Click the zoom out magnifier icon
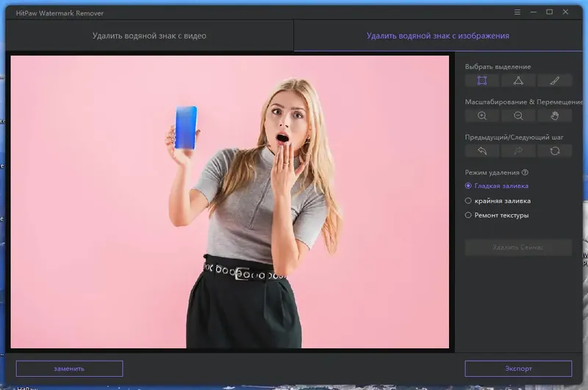 [x=518, y=116]
